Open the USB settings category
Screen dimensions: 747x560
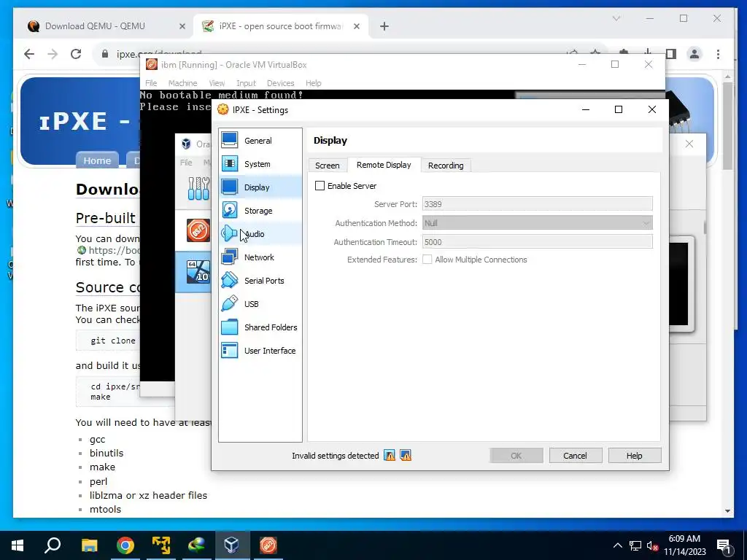pos(260,304)
